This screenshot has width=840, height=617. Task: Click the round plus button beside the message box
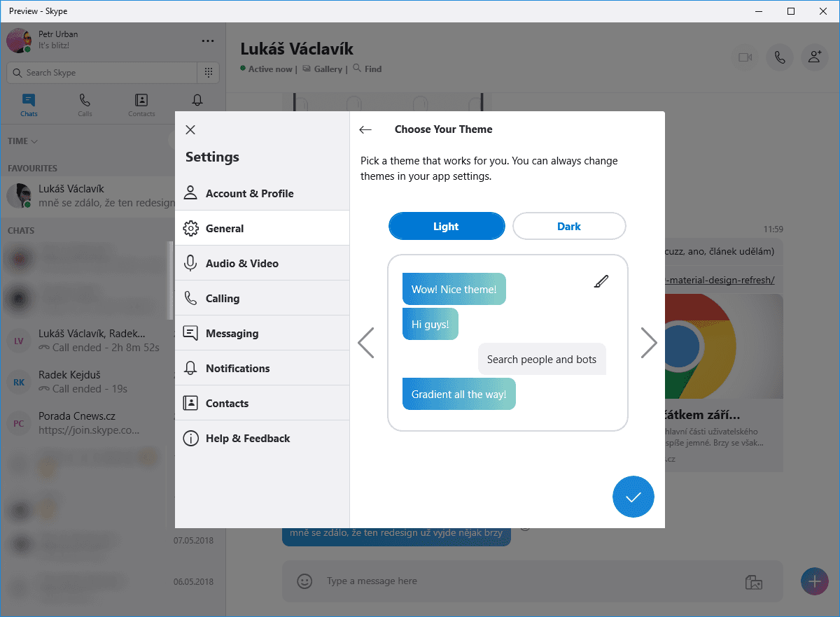(814, 581)
